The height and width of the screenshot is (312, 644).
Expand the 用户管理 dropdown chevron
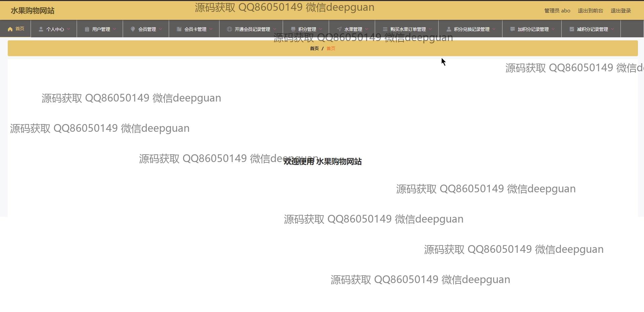pos(115,29)
